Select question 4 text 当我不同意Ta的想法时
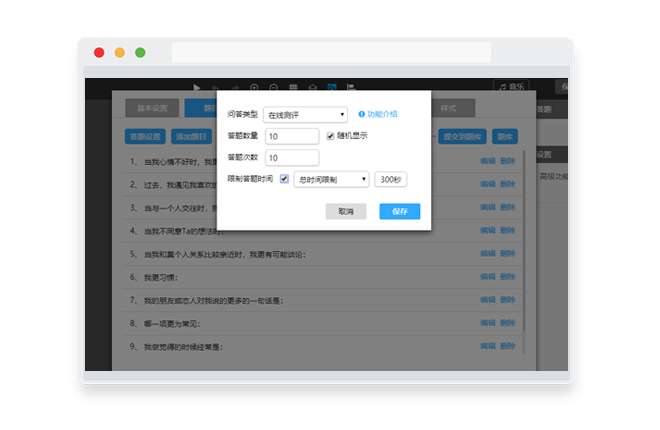 pos(182,231)
